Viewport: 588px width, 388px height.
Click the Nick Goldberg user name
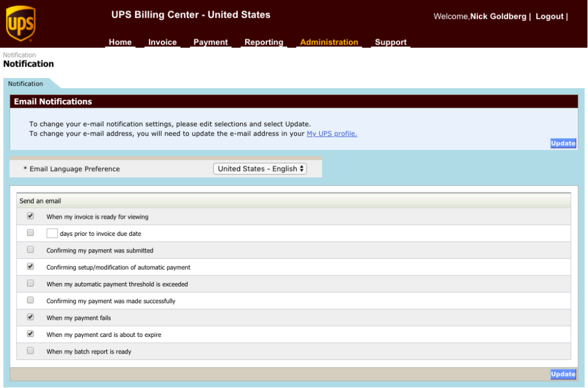(x=498, y=17)
